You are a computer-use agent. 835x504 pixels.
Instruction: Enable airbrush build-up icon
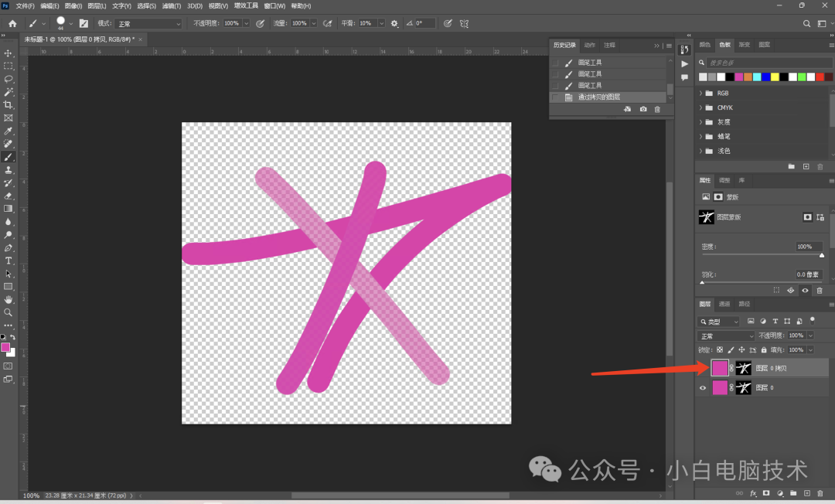pos(328,23)
